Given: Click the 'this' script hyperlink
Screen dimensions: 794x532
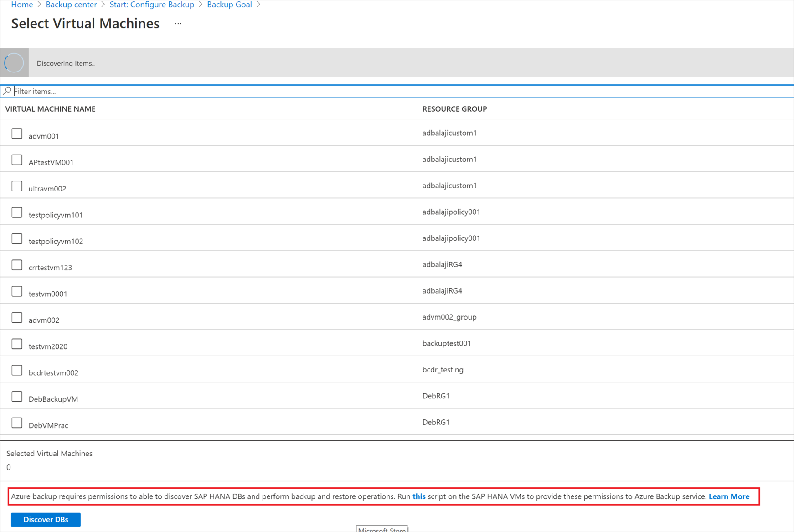Looking at the screenshot, I should click(418, 496).
